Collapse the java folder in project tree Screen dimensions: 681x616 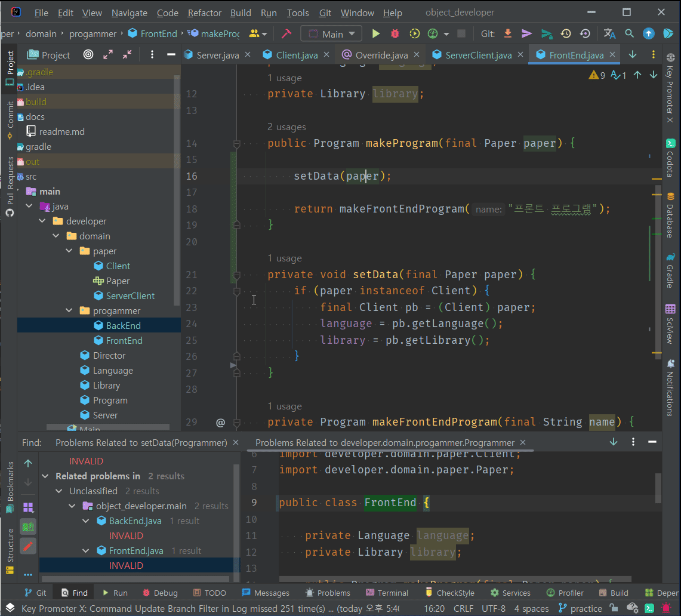[x=29, y=206]
